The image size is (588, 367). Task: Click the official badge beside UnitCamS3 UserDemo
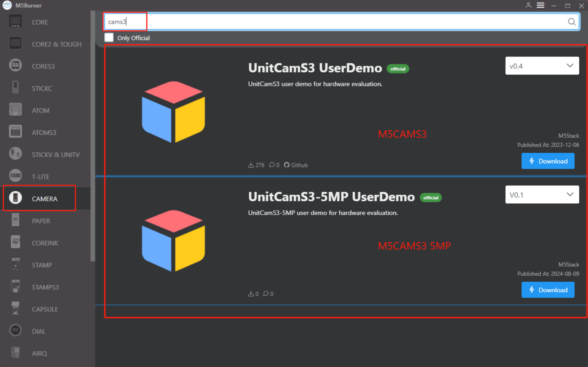click(x=398, y=69)
